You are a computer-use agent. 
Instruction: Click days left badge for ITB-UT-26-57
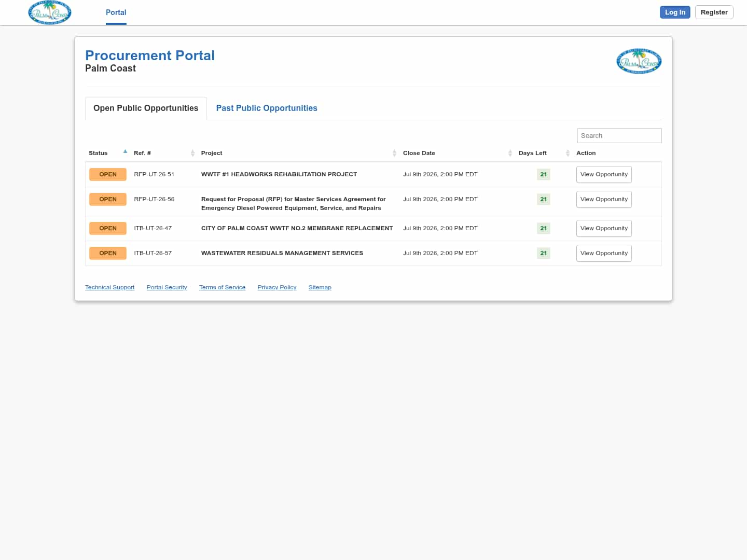click(x=544, y=253)
